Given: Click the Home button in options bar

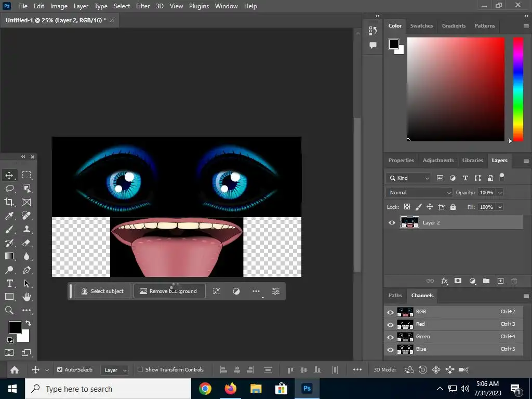Looking at the screenshot, I should [x=14, y=370].
